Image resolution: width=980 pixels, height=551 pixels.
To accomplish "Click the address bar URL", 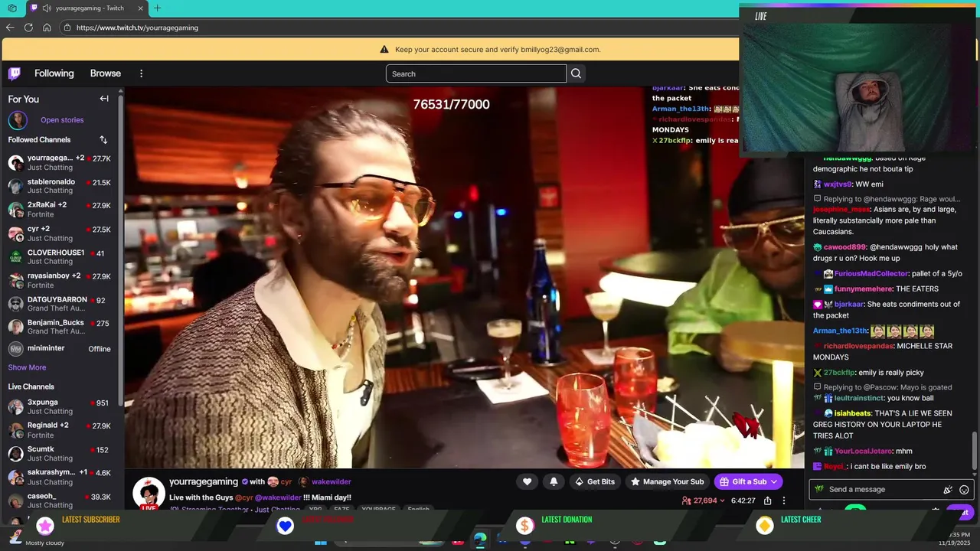I will pos(137,28).
